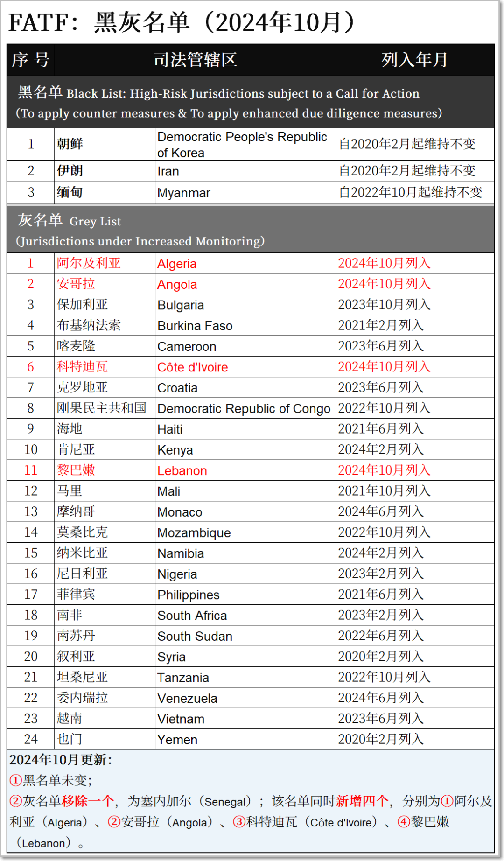This screenshot has height=861, width=504.
Task: Select the 'Namibia' cell
Action: tap(245, 553)
